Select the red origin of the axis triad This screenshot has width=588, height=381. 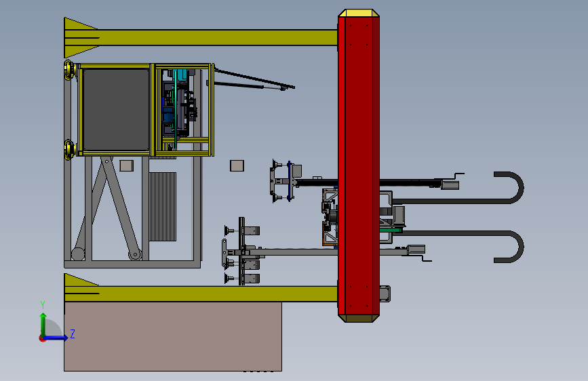pyautogui.click(x=42, y=338)
